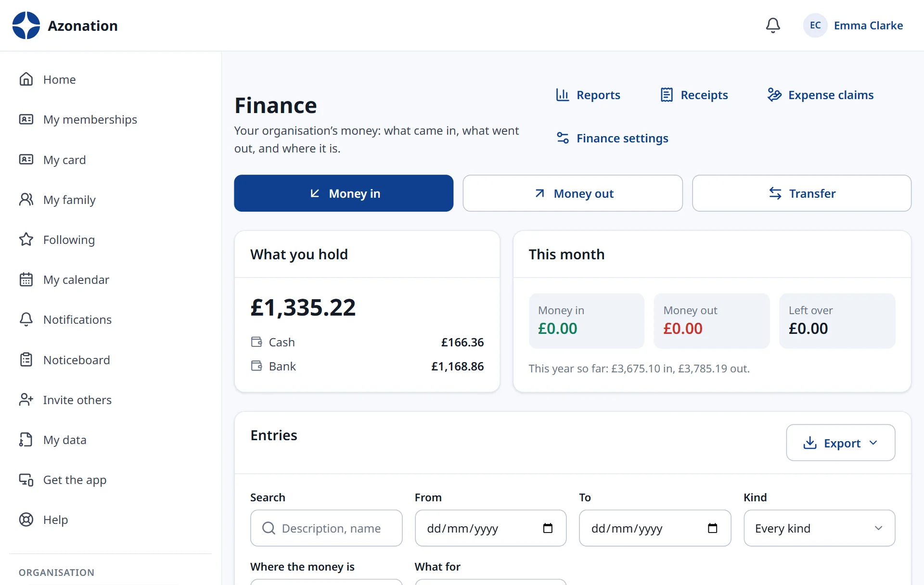The height and width of the screenshot is (585, 924).
Task: Open the To date calendar picker
Action: tap(712, 528)
